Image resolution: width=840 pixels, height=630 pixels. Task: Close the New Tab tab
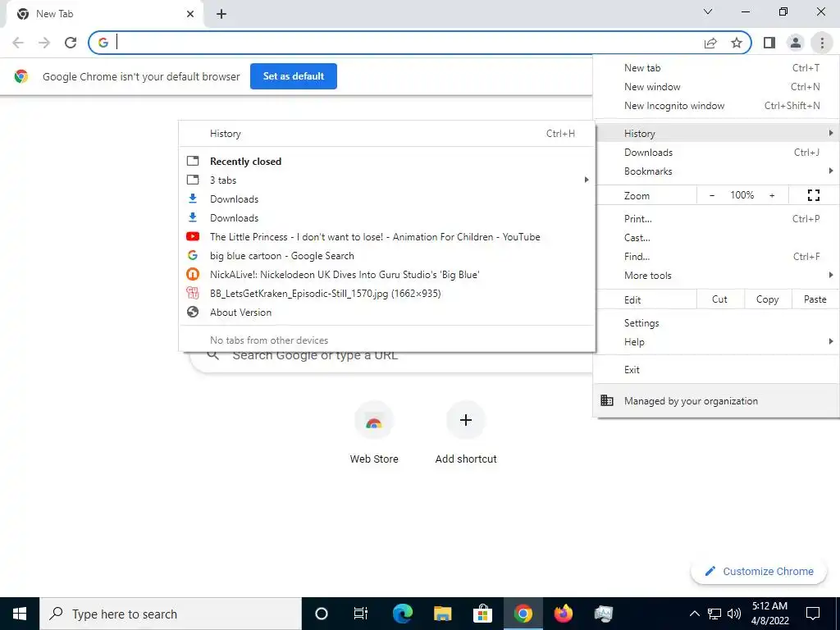pyautogui.click(x=190, y=15)
